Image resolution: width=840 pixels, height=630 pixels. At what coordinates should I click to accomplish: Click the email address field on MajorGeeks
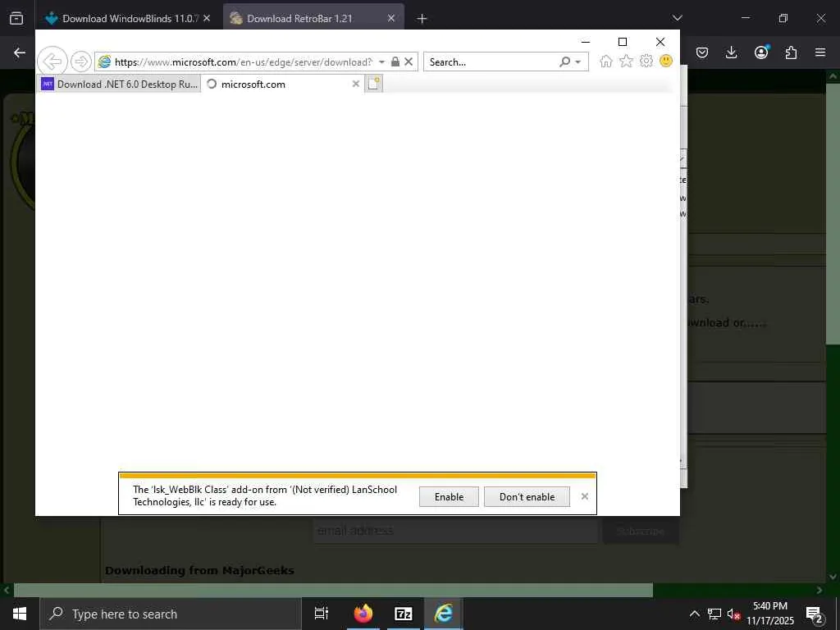[455, 531]
